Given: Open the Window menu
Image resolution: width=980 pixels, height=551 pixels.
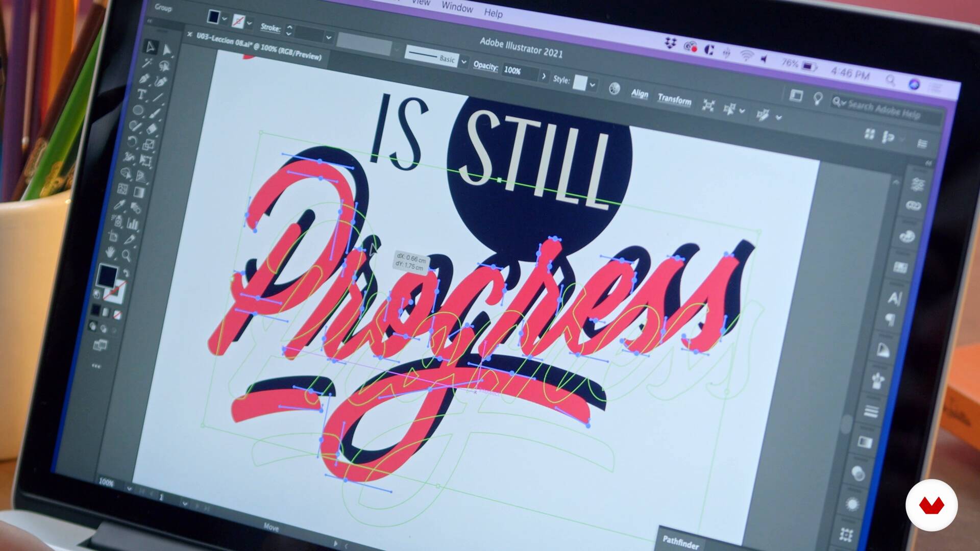Looking at the screenshot, I should click(x=457, y=7).
